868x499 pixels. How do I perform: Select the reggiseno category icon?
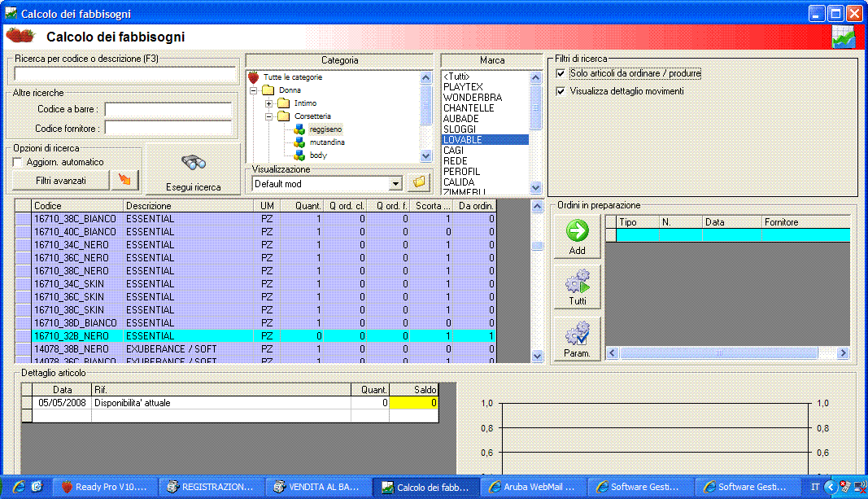pos(299,129)
